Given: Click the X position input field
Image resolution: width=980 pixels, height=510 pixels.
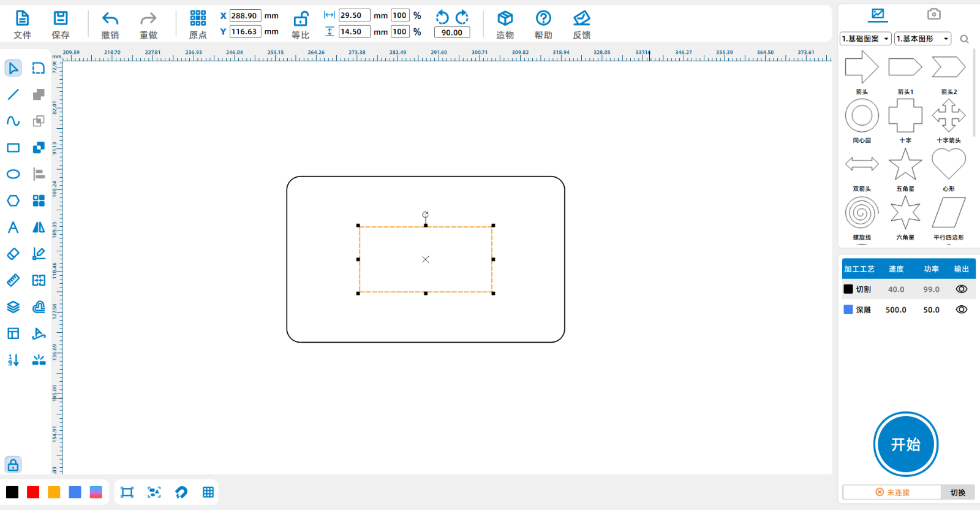Looking at the screenshot, I should tap(245, 16).
